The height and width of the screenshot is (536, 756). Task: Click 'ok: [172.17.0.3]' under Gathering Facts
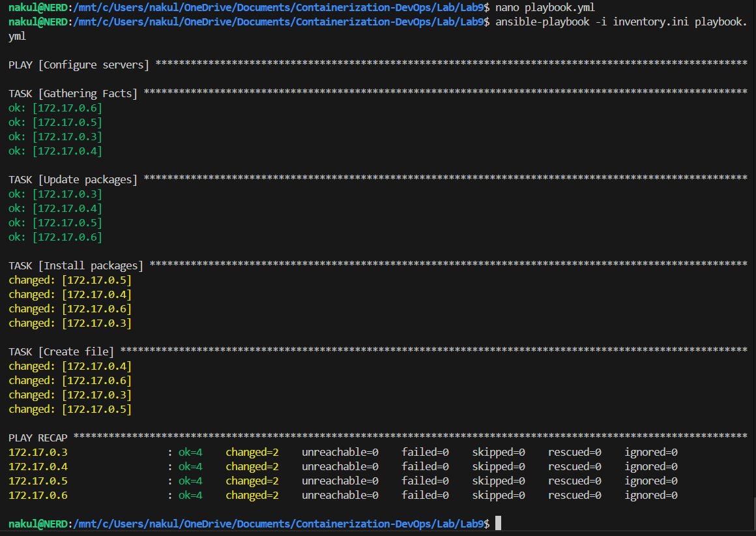click(55, 137)
